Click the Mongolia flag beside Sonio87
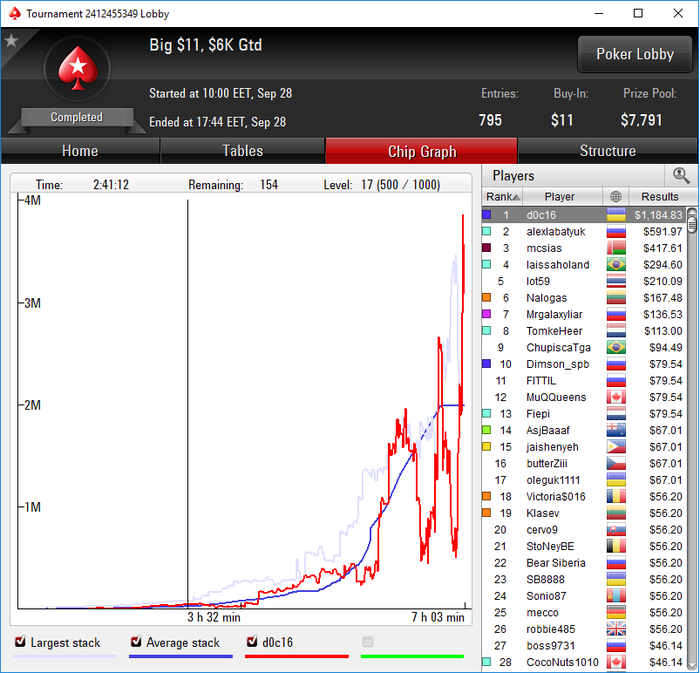 pyautogui.click(x=616, y=596)
